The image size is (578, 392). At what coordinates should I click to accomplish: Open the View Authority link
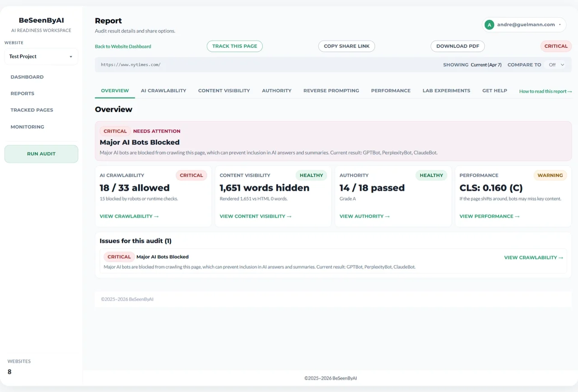[364, 216]
